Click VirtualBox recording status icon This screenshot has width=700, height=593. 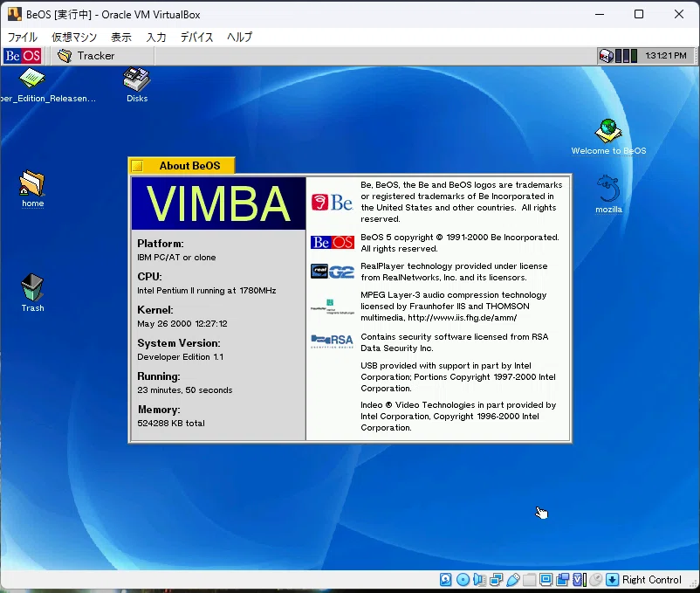[x=562, y=580]
